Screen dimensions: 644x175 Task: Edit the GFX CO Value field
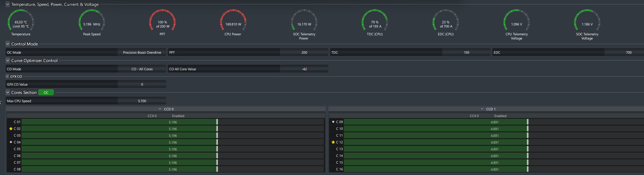click(x=142, y=84)
